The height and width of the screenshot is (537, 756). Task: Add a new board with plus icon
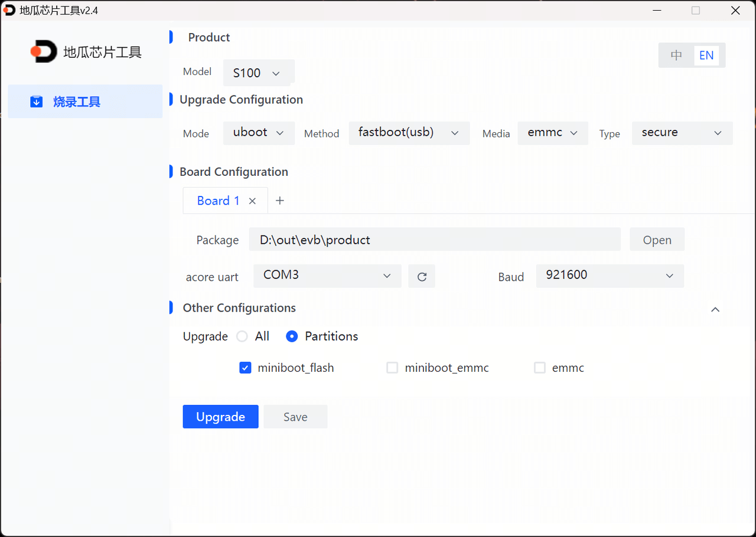(280, 201)
